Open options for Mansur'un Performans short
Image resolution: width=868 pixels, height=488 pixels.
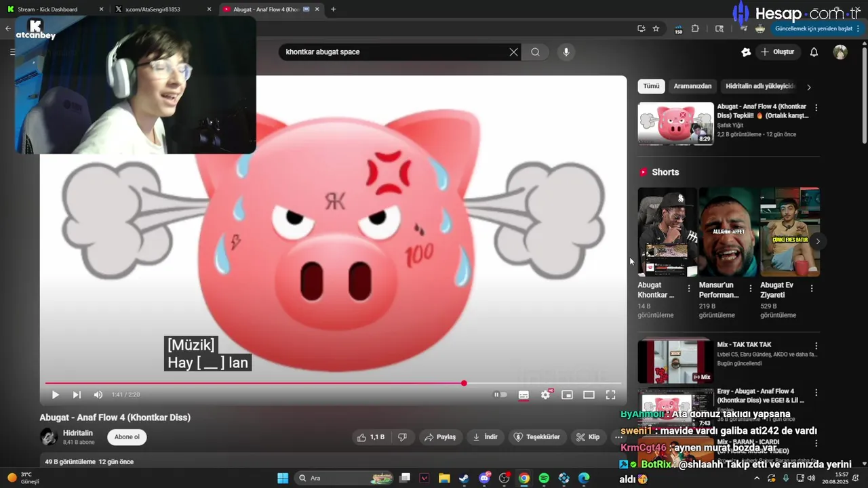tap(750, 288)
